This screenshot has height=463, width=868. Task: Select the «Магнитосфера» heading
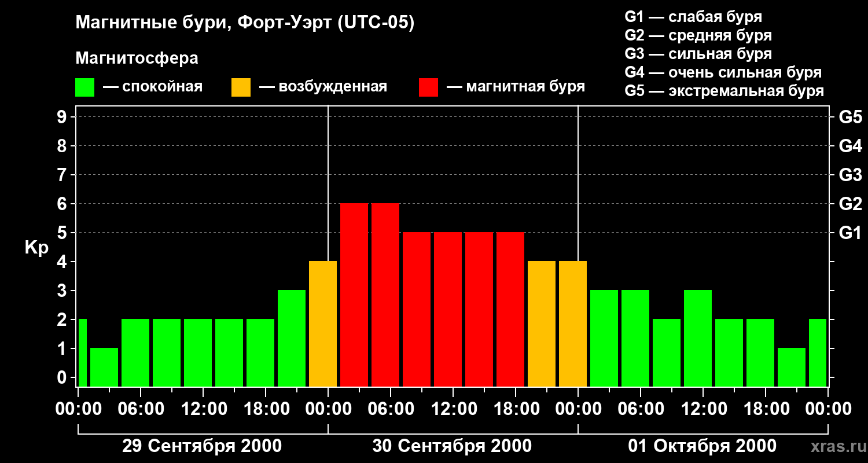(137, 58)
